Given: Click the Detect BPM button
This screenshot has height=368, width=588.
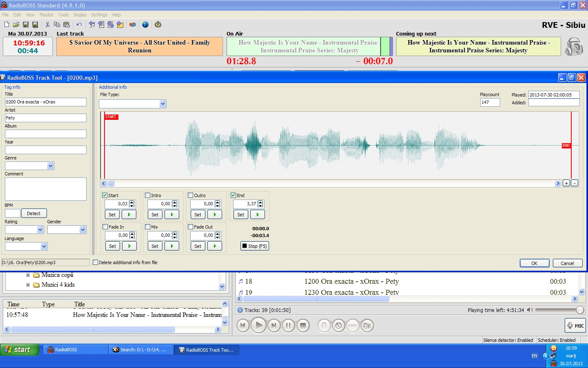Looking at the screenshot, I should 34,213.
